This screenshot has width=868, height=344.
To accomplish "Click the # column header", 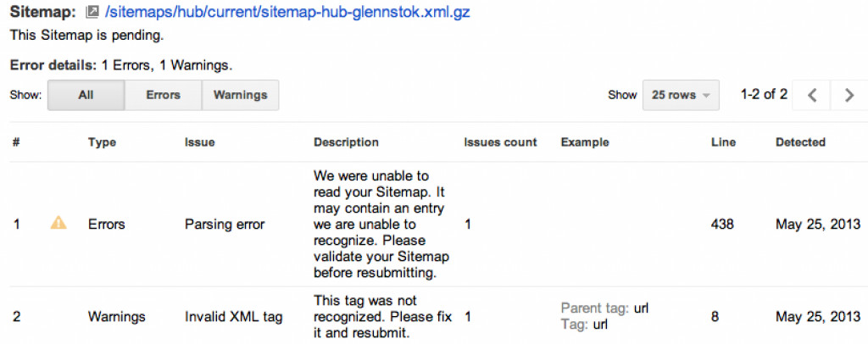I will click(x=16, y=142).
